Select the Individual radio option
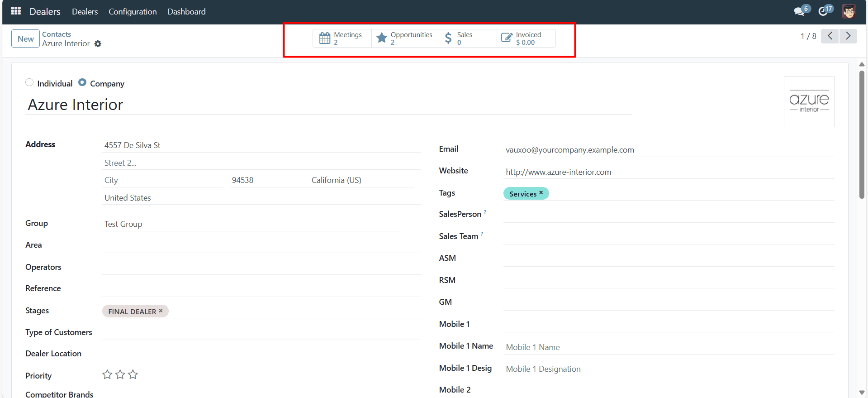This screenshot has width=868, height=398. point(29,82)
